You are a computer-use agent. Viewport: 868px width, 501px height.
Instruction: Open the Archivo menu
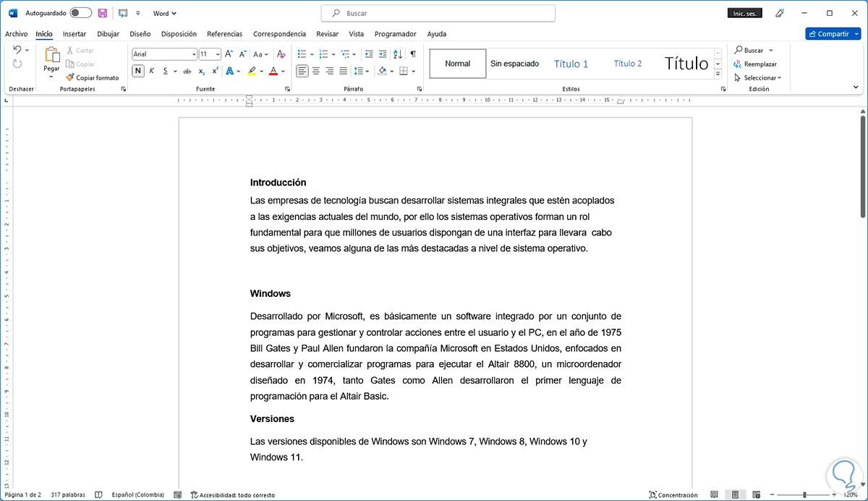(16, 34)
